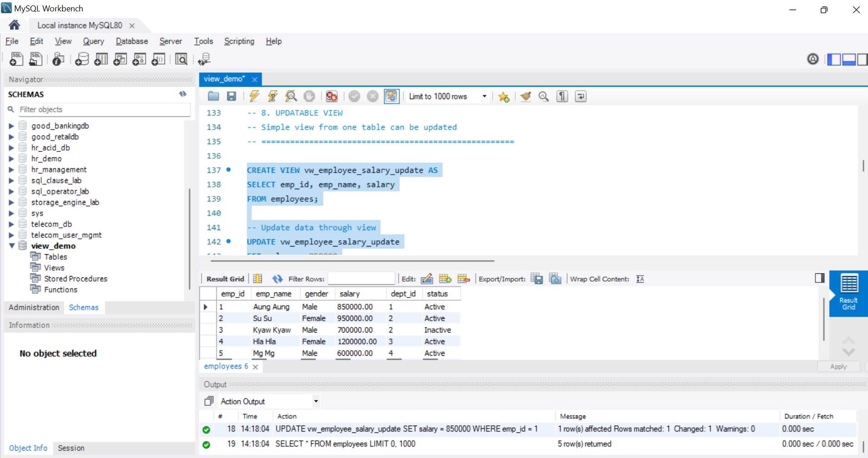Go to the home screen tab icon

[x=14, y=25]
